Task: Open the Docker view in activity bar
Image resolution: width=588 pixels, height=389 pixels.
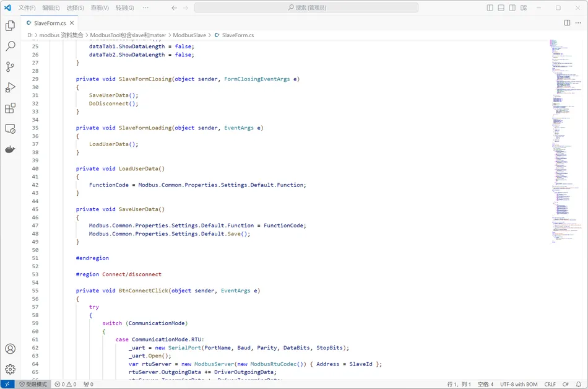Action: [10, 149]
